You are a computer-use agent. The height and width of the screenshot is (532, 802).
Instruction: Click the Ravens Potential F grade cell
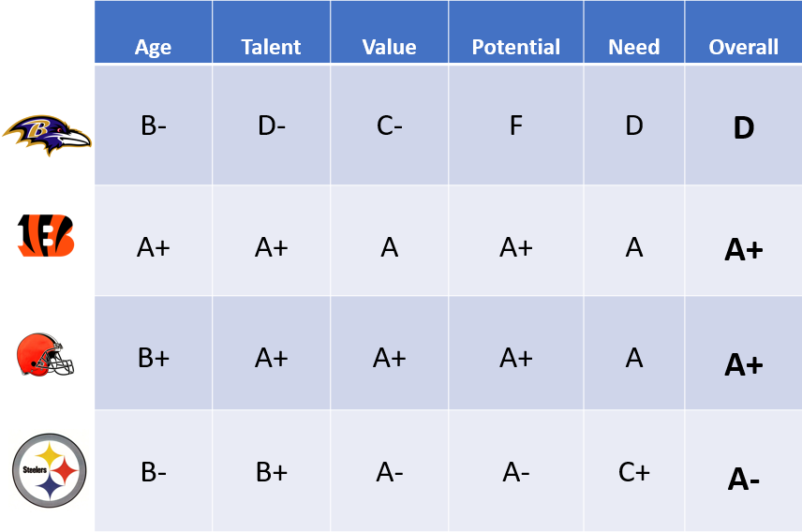[515, 125]
